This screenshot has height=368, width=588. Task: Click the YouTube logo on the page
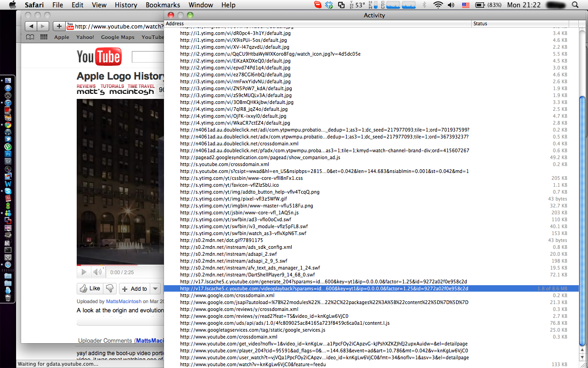tap(99, 57)
